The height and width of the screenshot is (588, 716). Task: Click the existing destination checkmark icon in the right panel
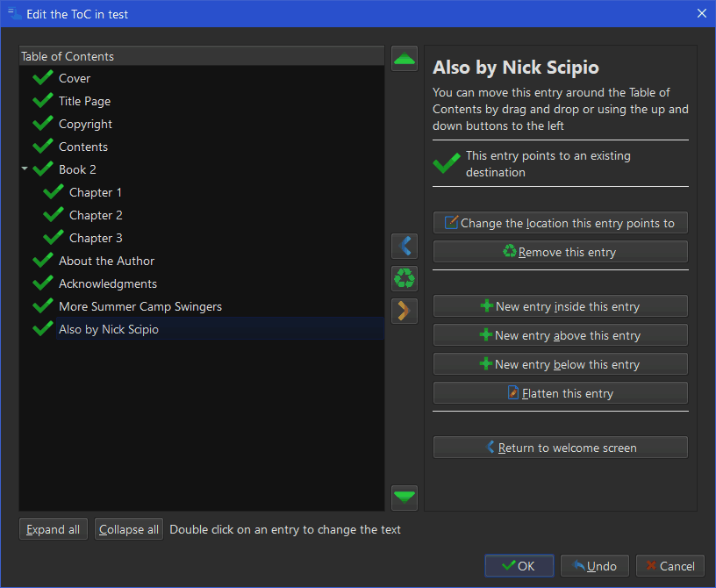tap(447, 163)
